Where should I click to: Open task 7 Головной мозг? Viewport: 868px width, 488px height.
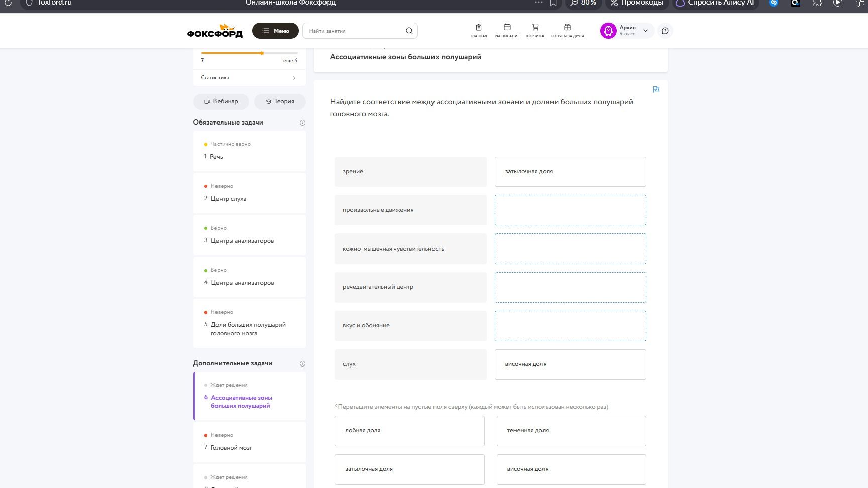(249, 442)
